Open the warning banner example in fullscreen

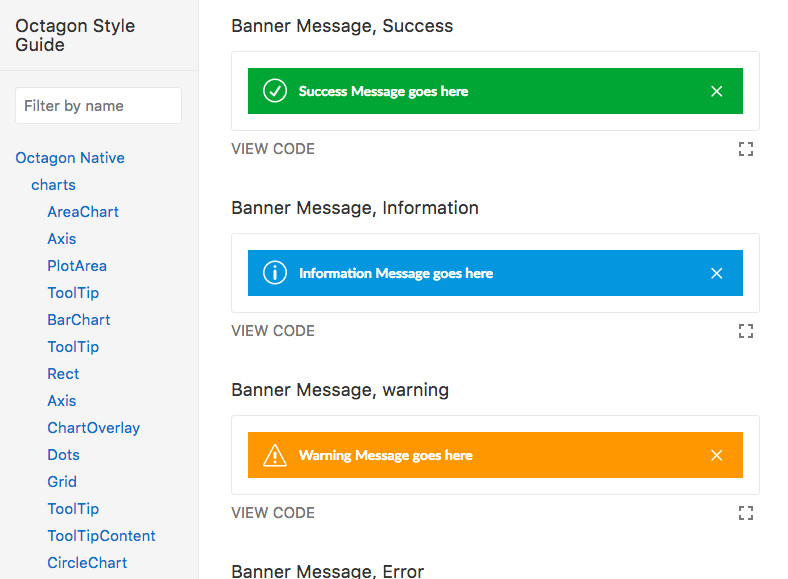[x=745, y=513]
